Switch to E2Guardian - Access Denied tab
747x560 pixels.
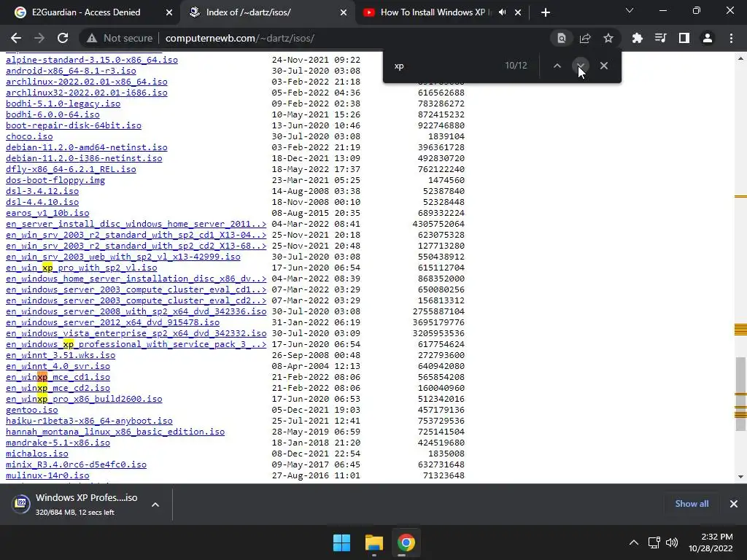coord(86,12)
